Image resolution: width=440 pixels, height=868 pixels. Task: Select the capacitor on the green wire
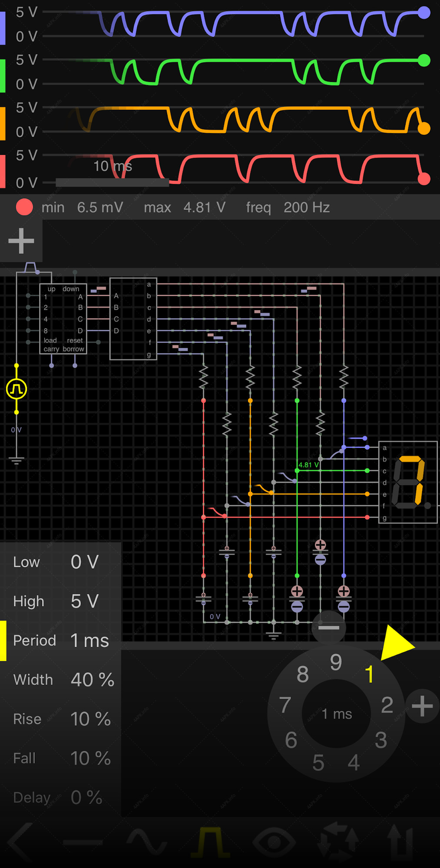[x=297, y=598]
